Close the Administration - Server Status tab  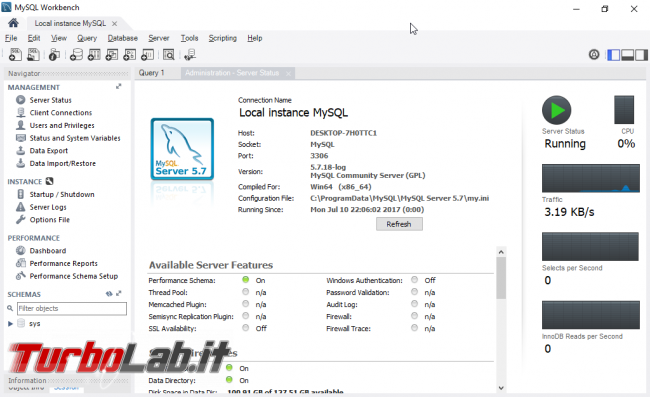click(288, 73)
